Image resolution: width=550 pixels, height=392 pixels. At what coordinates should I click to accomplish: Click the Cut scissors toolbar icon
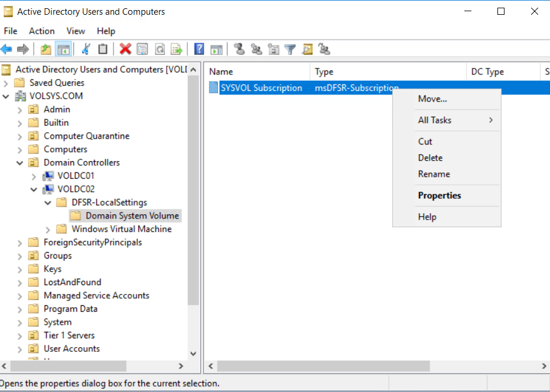(86, 50)
